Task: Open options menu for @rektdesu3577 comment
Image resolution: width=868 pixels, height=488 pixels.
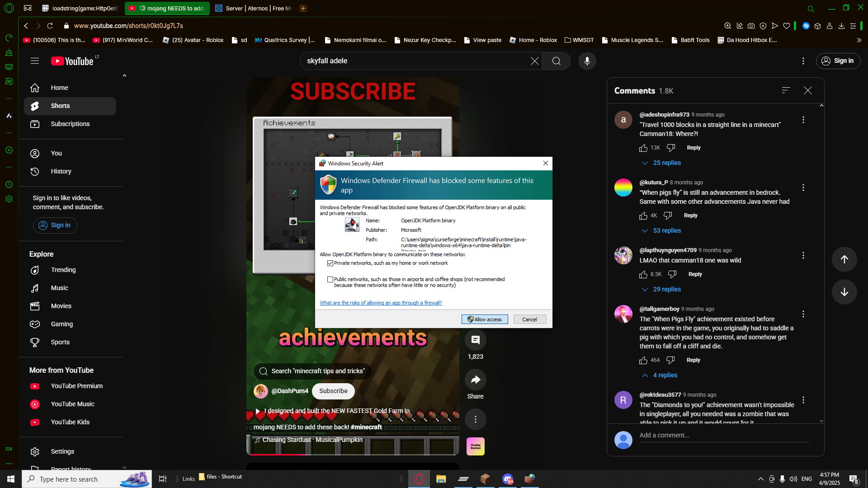Action: [803, 400]
